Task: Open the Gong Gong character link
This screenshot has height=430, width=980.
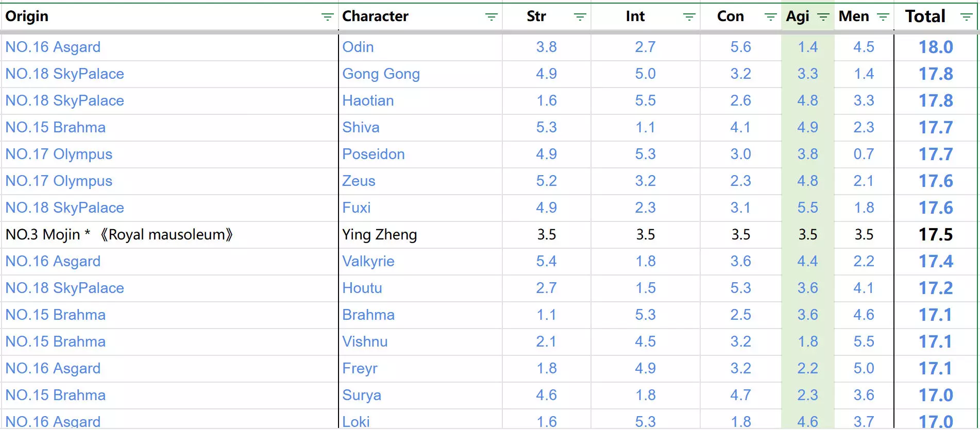Action: click(381, 74)
